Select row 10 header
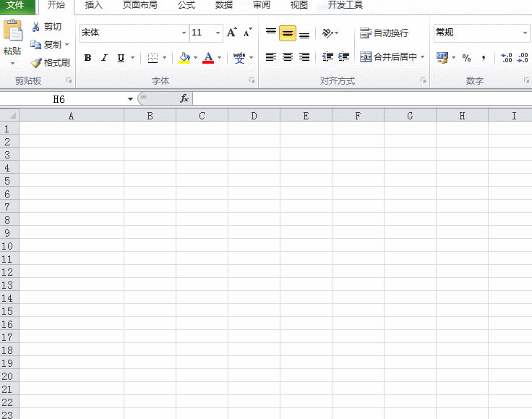 [x=9, y=246]
